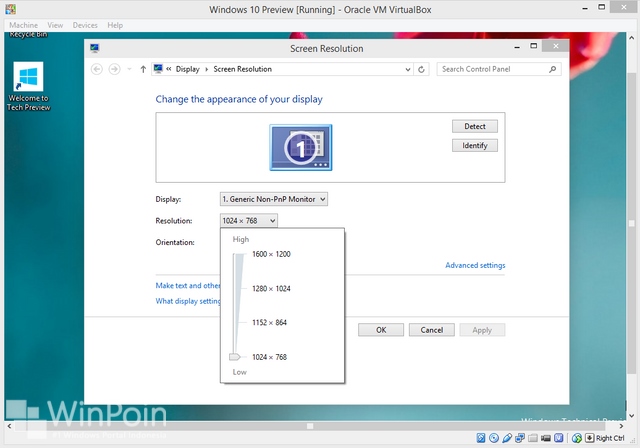The image size is (640, 448).
Task: Click the Screen Resolution breadcrumb
Action: point(242,69)
